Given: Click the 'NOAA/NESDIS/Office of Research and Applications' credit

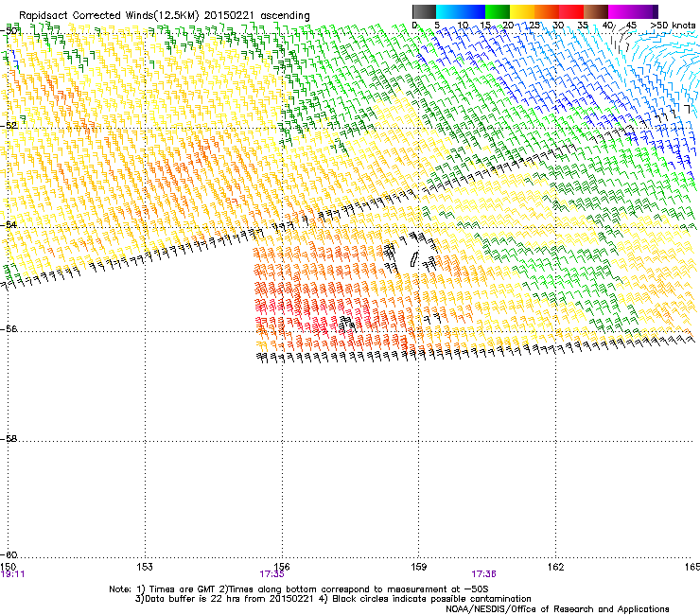Looking at the screenshot, I should 557,608.
